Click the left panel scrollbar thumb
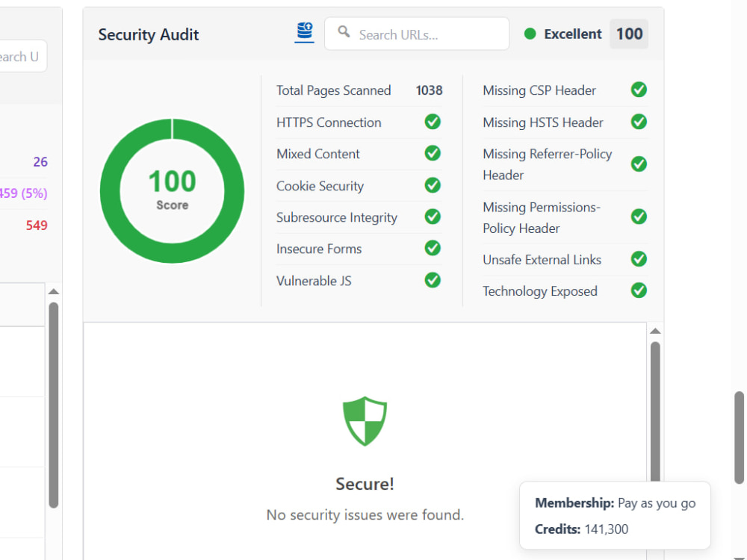 point(54,405)
